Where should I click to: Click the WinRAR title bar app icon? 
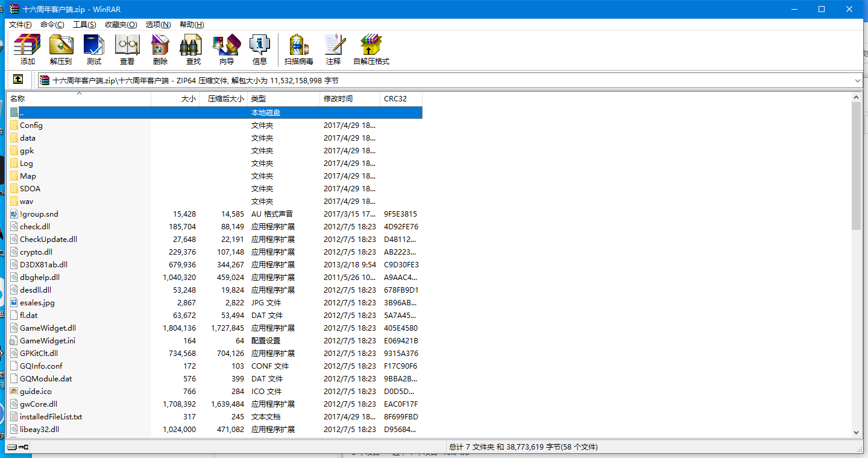point(14,9)
